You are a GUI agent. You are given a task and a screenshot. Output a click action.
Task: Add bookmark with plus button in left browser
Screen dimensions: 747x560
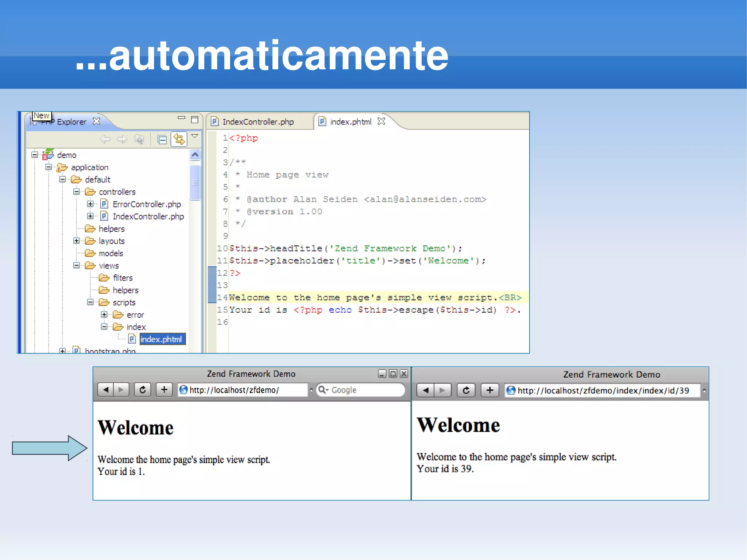click(165, 390)
